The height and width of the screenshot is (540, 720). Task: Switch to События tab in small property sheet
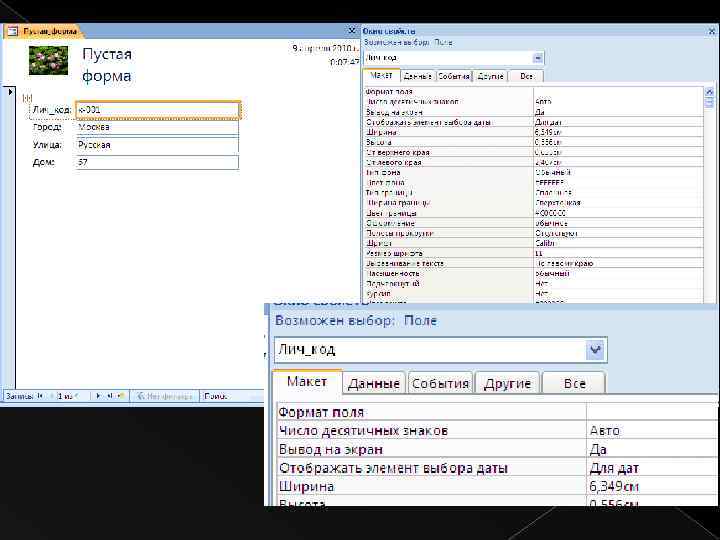[x=454, y=76]
